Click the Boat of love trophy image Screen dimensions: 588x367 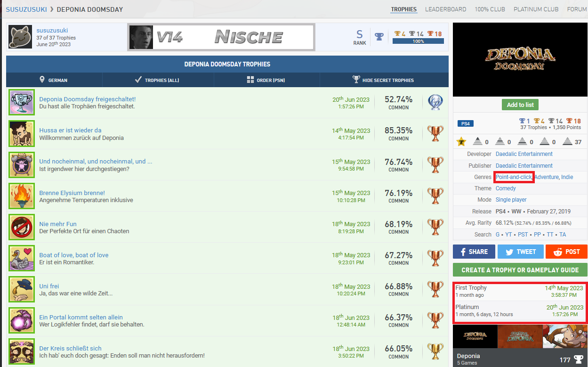pos(22,258)
